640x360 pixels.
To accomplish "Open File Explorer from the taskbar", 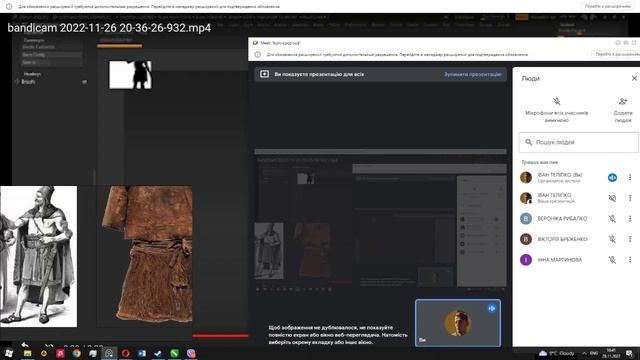I will coord(27,353).
